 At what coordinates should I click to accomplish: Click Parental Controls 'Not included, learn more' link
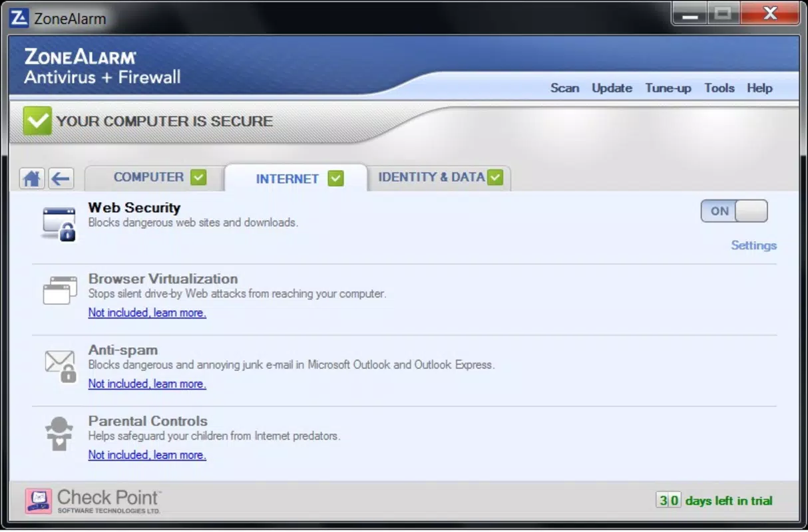point(147,455)
